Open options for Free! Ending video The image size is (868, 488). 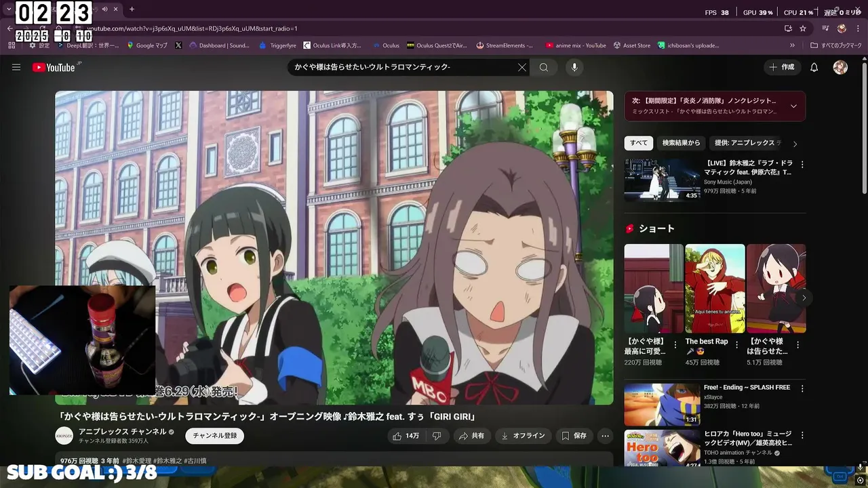point(802,389)
